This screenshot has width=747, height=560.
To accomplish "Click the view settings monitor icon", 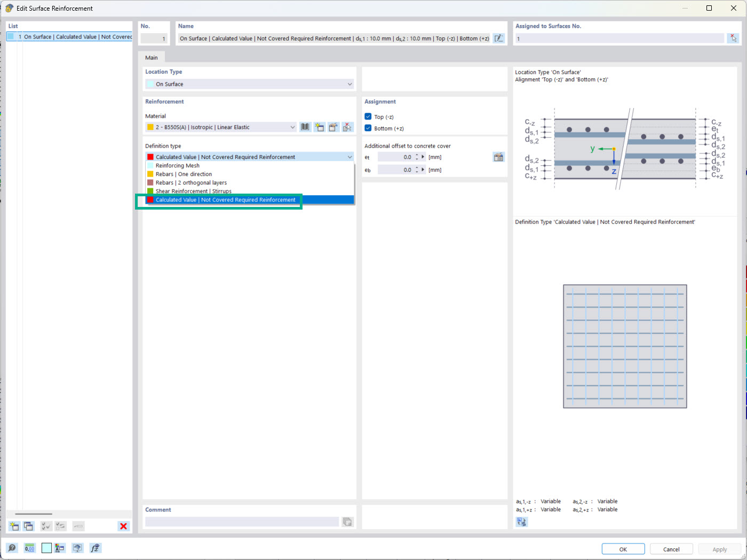I will 77,548.
